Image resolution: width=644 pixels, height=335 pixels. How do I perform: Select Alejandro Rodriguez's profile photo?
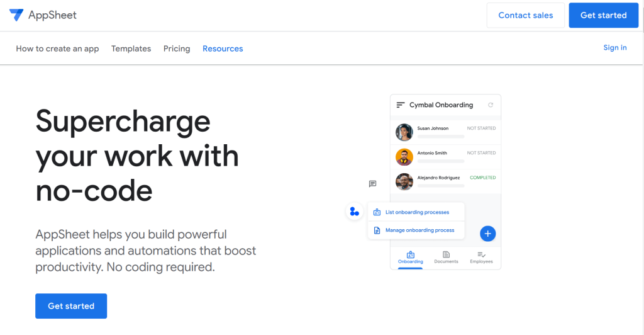(404, 182)
